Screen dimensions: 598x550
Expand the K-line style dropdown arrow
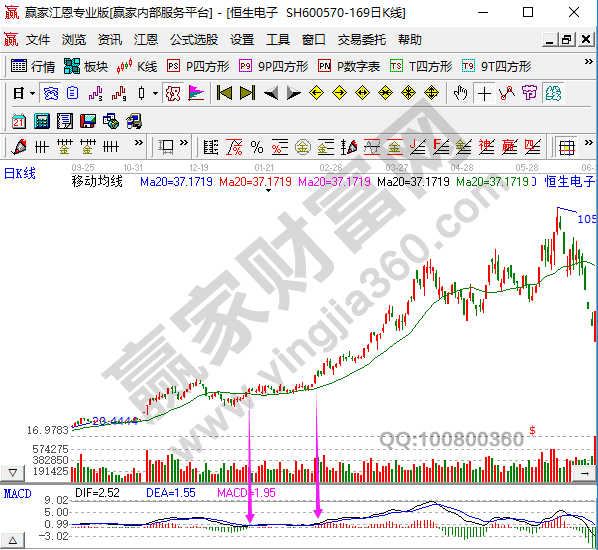[x=155, y=93]
